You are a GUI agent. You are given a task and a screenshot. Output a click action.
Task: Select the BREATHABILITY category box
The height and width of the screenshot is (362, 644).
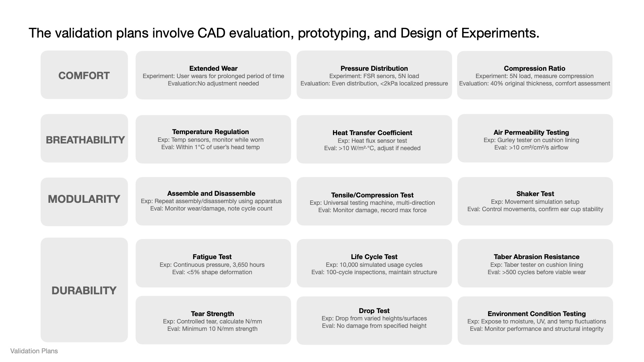click(85, 139)
